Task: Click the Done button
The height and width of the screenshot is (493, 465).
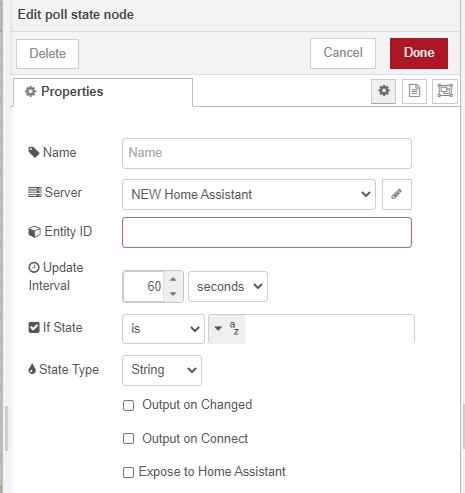Action: pos(419,53)
